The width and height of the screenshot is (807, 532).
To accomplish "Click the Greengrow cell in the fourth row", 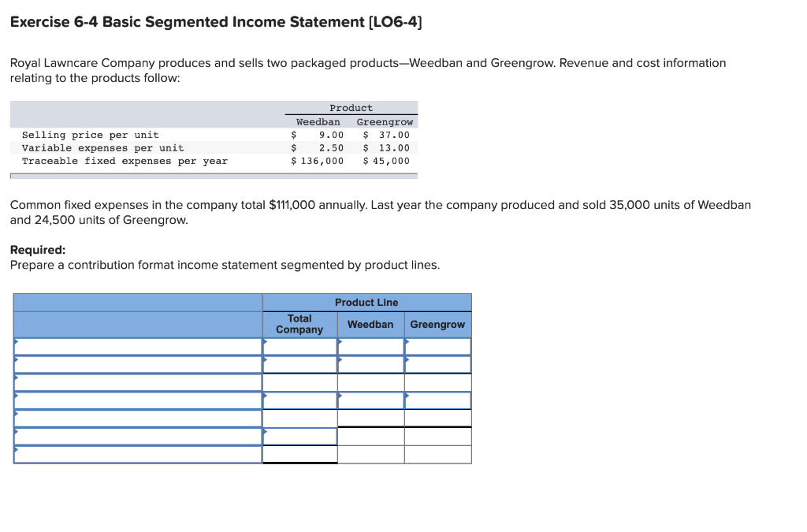I will tap(437, 400).
